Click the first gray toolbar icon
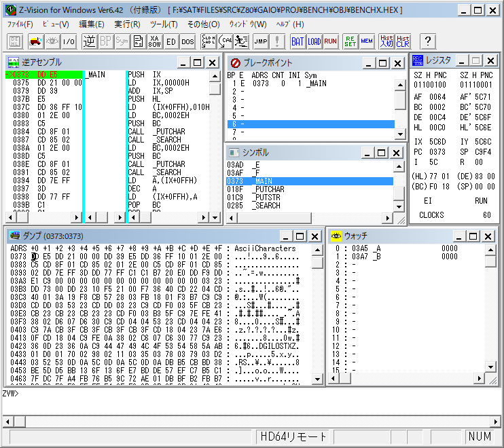The image size is (504, 448). pos(15,41)
